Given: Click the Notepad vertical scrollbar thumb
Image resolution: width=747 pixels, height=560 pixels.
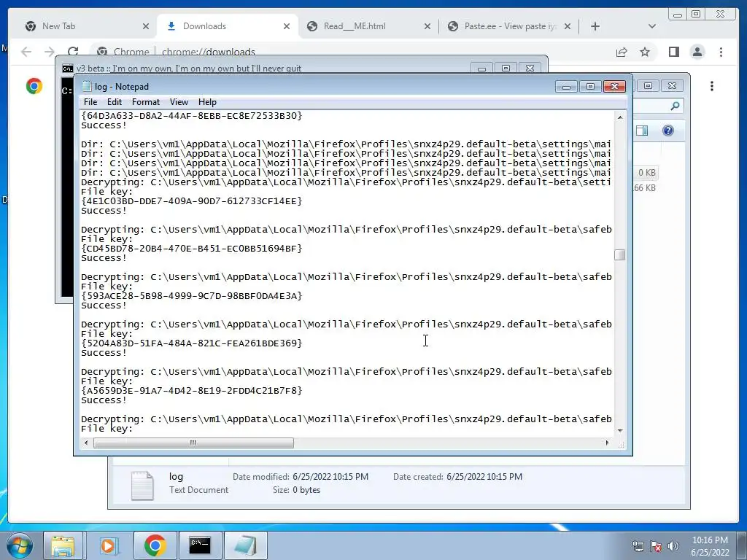Looking at the screenshot, I should (x=619, y=254).
